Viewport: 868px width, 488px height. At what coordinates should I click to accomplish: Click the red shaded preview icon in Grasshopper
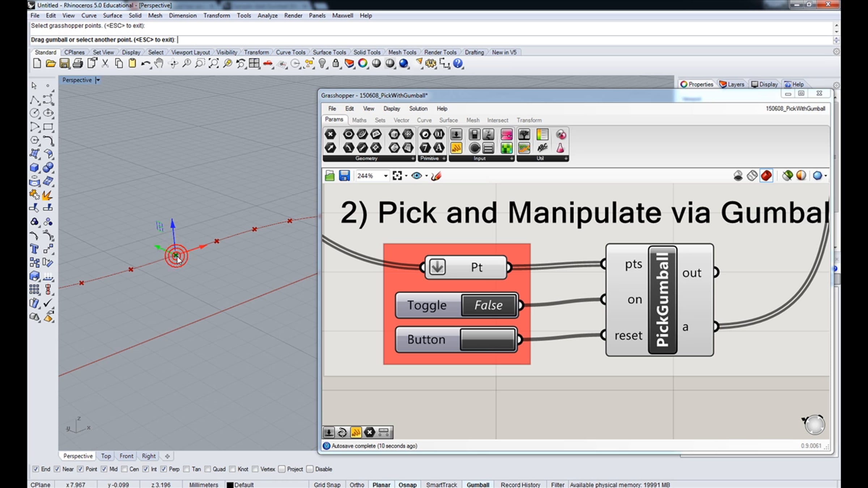pos(766,176)
